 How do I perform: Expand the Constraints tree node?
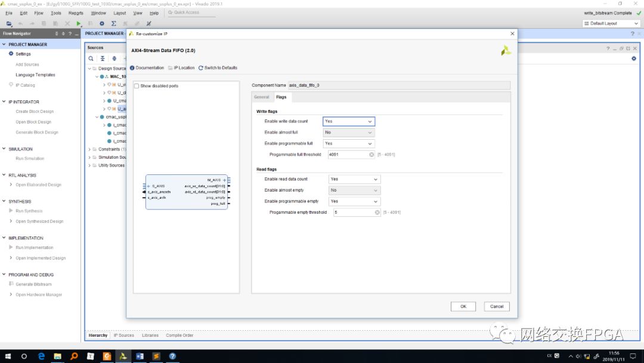tap(89, 149)
